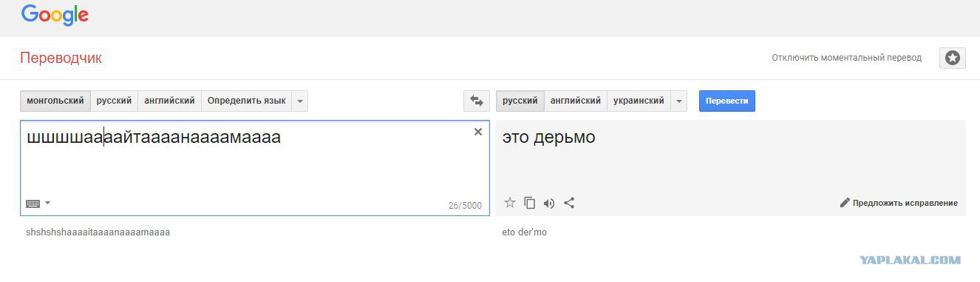Swap source and target languages
The width and height of the screenshot is (980, 282).
tap(477, 101)
